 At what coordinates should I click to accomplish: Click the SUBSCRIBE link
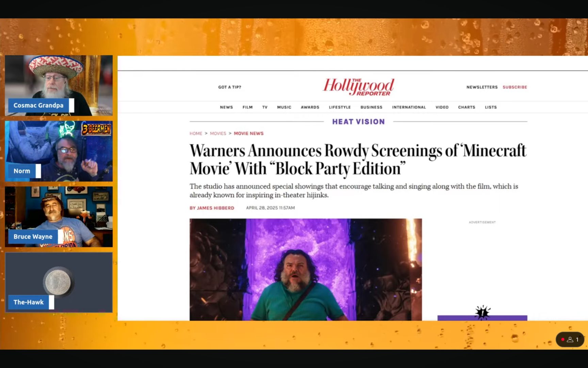point(515,87)
